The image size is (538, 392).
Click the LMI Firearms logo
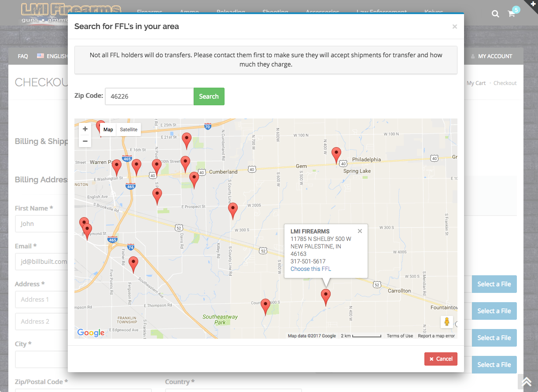click(71, 13)
